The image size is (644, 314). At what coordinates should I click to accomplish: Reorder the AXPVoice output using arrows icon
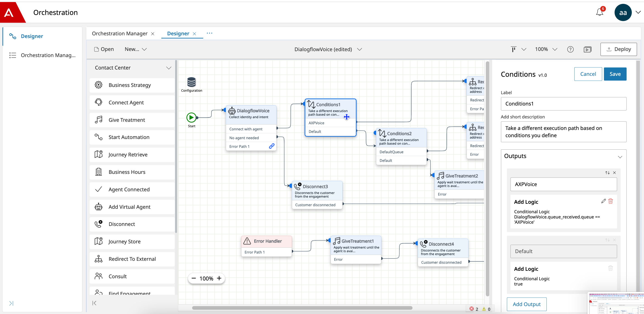click(x=607, y=173)
